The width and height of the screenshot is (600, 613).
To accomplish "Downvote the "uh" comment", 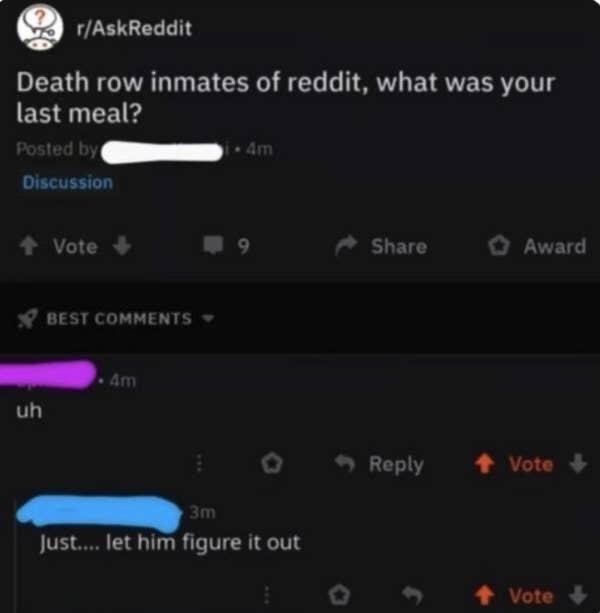I will coord(579,464).
